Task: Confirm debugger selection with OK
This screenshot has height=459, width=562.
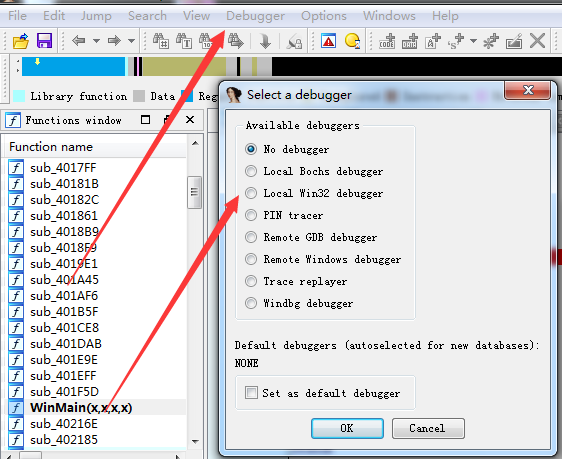Action: (347, 428)
